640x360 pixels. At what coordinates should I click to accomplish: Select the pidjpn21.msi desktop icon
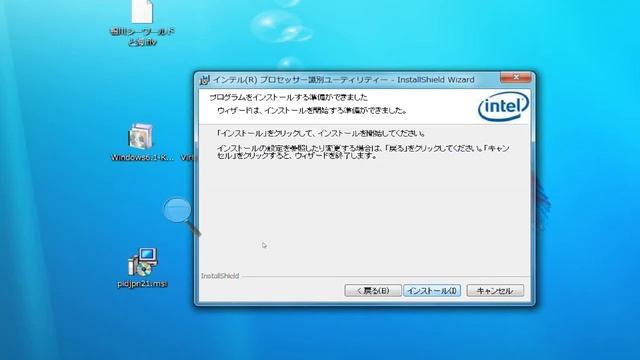(142, 262)
